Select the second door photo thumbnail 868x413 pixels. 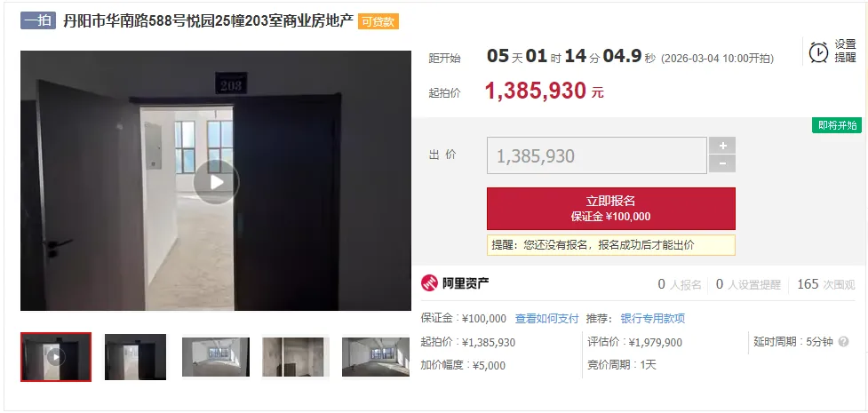[136, 356]
